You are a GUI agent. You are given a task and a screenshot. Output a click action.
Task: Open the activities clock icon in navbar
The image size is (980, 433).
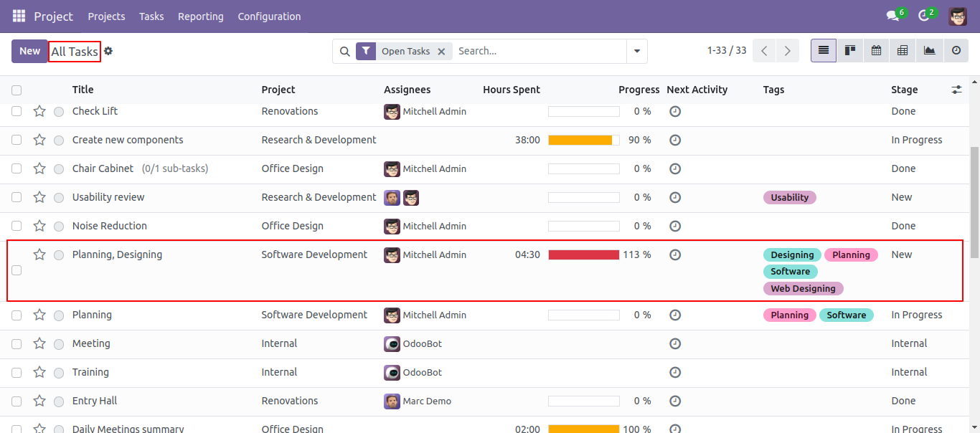pos(923,16)
